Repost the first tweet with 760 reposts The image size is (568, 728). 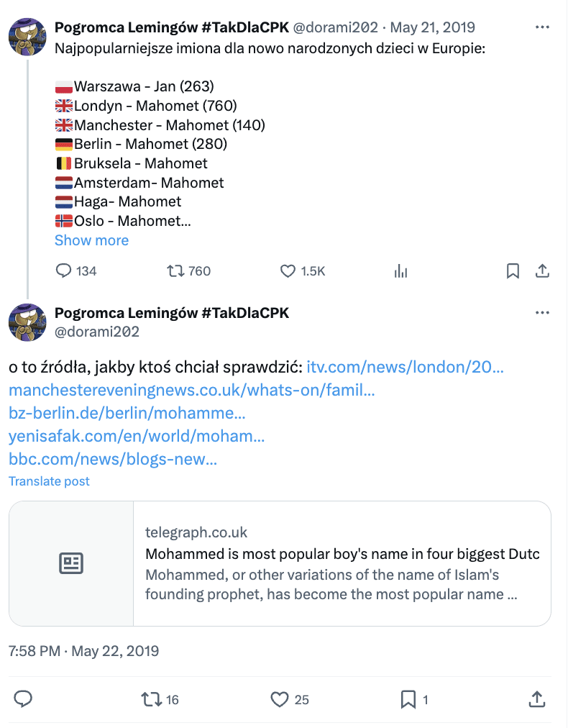175,271
